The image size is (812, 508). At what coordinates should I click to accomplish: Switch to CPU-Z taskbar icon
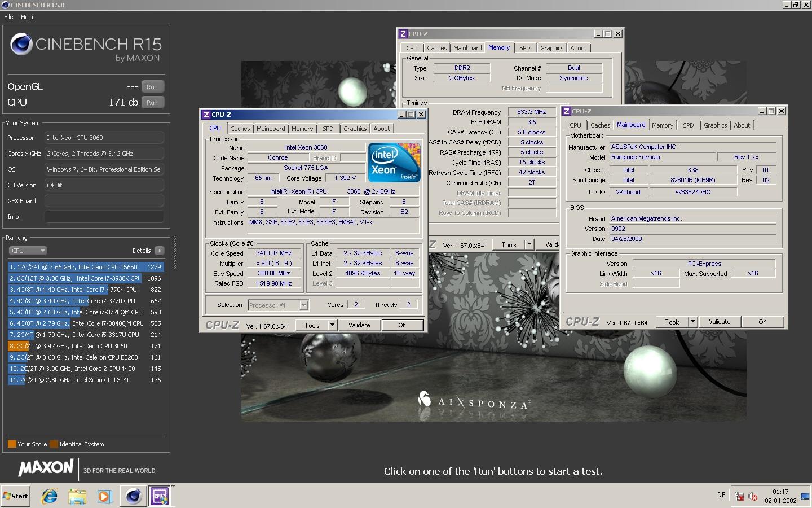161,496
